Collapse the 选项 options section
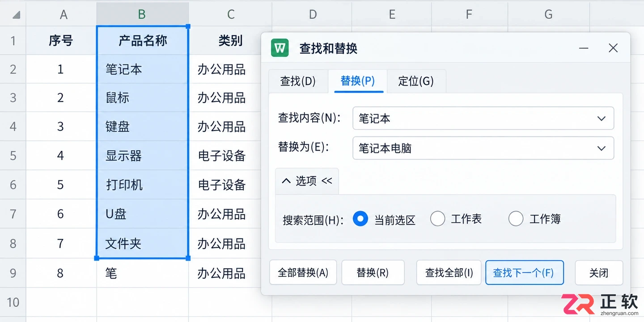The height and width of the screenshot is (322, 644). click(307, 181)
